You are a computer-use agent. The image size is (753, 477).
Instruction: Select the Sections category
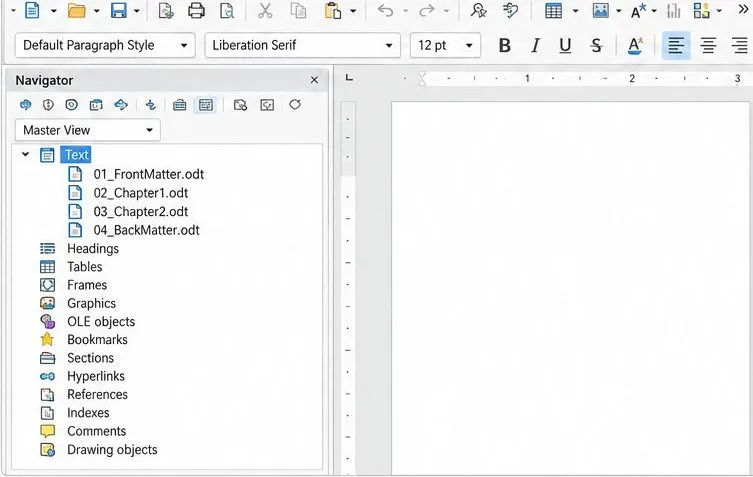pos(90,358)
